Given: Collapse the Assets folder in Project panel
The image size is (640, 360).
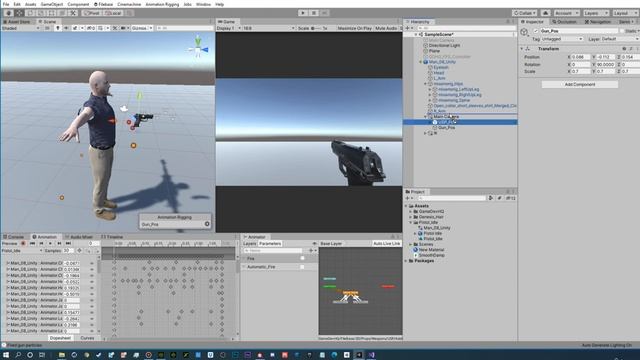Looking at the screenshot, I should tap(407, 206).
